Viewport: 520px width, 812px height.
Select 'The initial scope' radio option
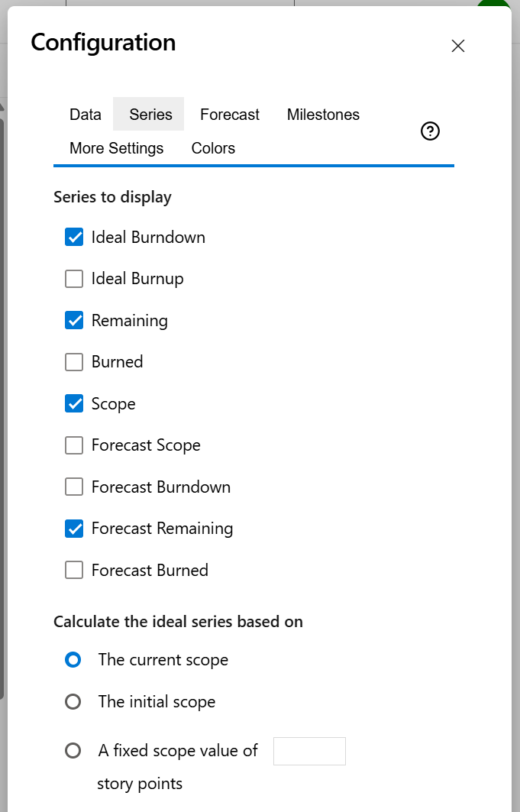pos(73,701)
